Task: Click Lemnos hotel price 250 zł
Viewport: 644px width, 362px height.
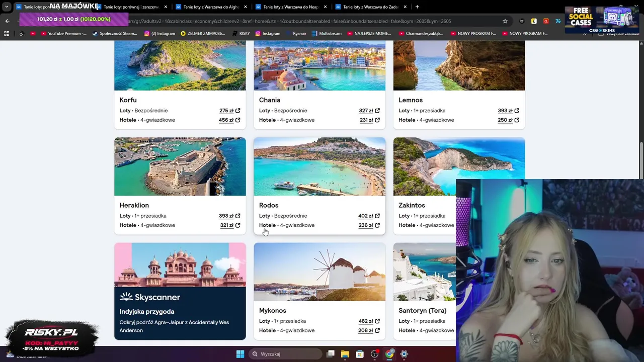Action: [505, 120]
